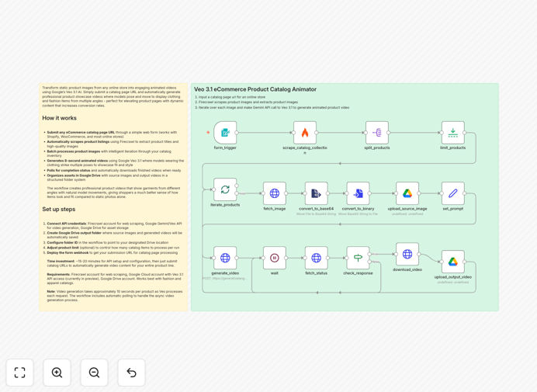Click the form_trigger node label

click(x=225, y=147)
